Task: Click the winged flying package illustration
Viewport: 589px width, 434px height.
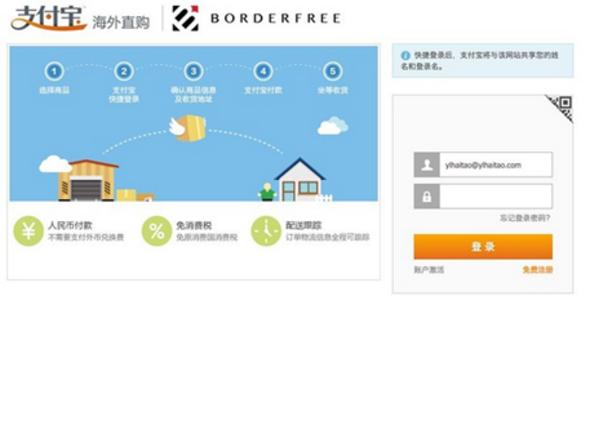Action: [x=187, y=129]
